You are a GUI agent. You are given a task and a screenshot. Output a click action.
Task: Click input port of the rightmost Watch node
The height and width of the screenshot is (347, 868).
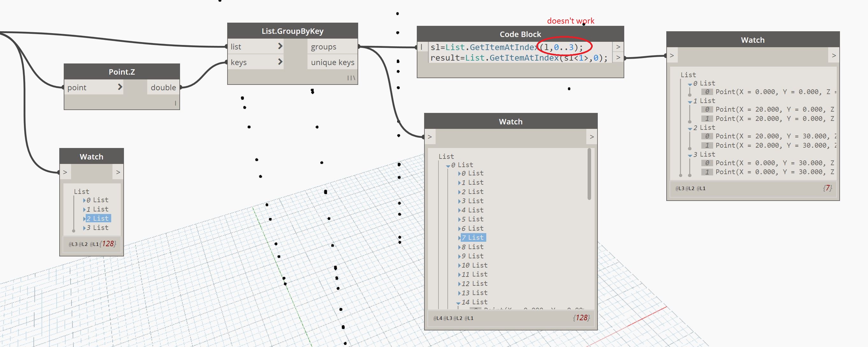(672, 55)
